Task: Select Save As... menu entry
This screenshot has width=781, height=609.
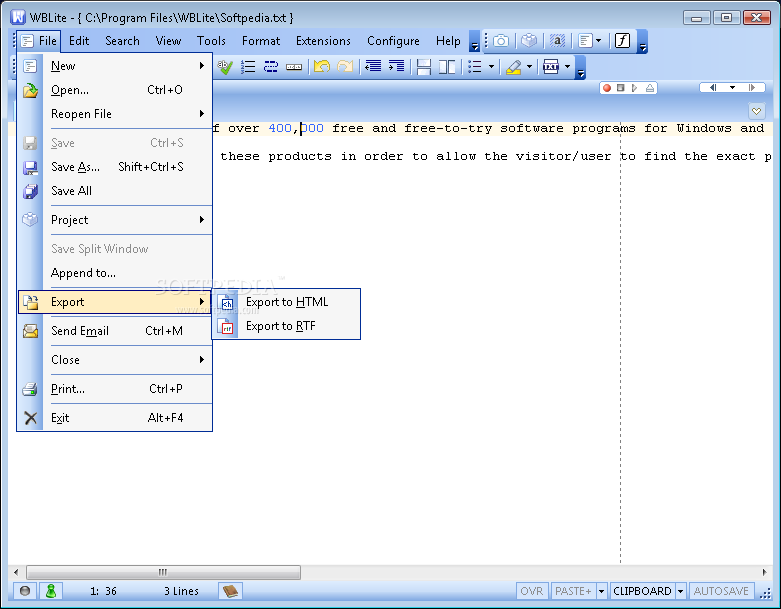Action: [x=115, y=167]
